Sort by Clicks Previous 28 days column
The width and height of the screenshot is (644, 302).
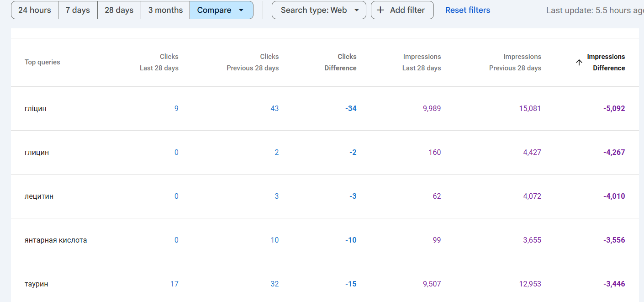(253, 62)
